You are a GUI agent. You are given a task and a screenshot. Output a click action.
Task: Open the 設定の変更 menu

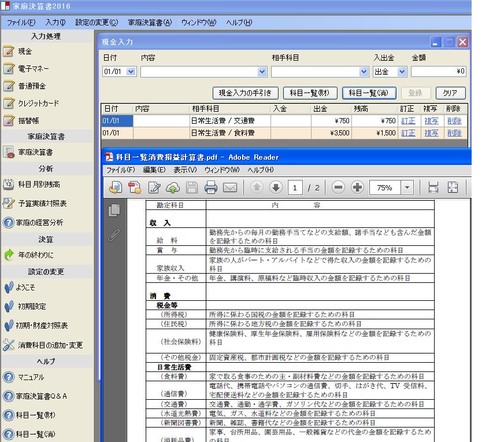(x=96, y=23)
